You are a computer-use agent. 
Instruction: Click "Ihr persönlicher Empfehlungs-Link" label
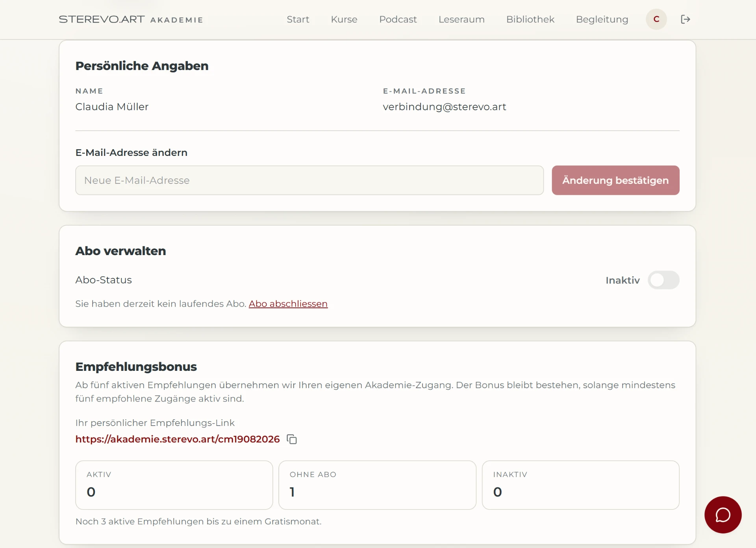(155, 423)
